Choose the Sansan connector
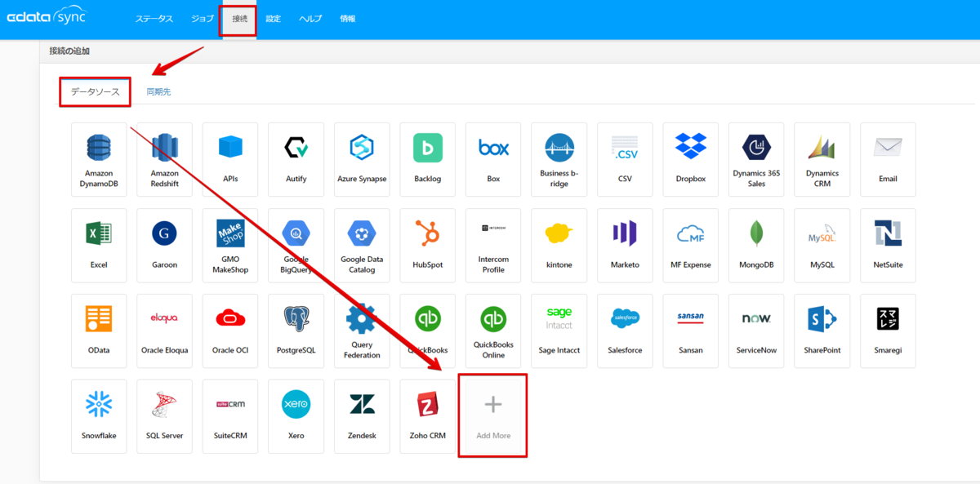Image resolution: width=980 pixels, height=484 pixels. 690,331
